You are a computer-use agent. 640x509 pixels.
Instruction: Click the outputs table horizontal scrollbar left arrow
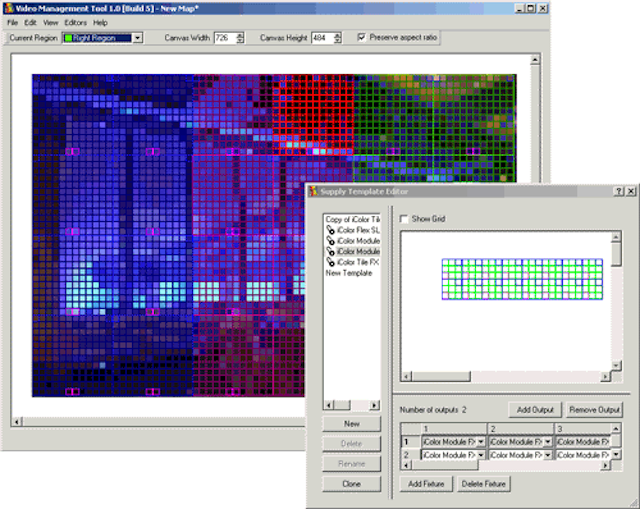coord(406,465)
